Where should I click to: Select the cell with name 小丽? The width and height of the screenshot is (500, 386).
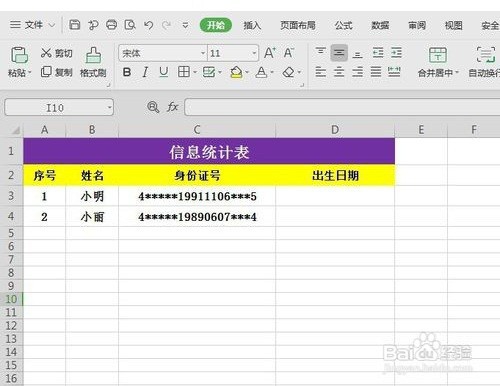(92, 217)
